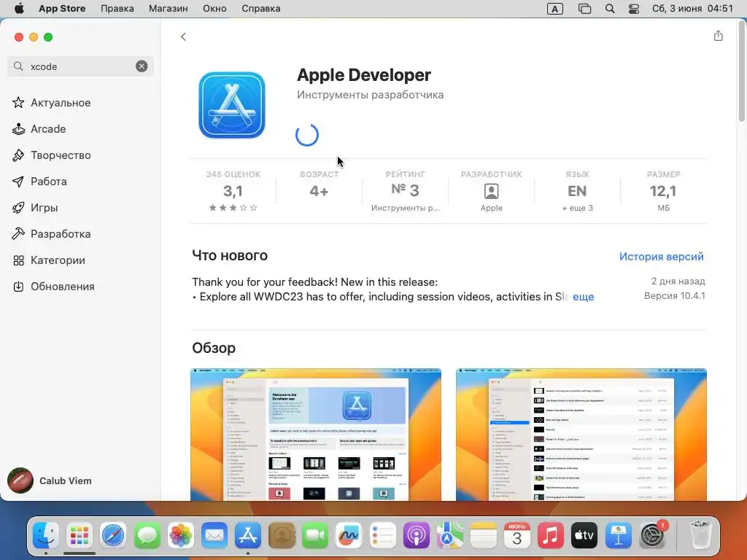The image size is (747, 560).
Task: Open the App Store menu
Action: click(62, 9)
